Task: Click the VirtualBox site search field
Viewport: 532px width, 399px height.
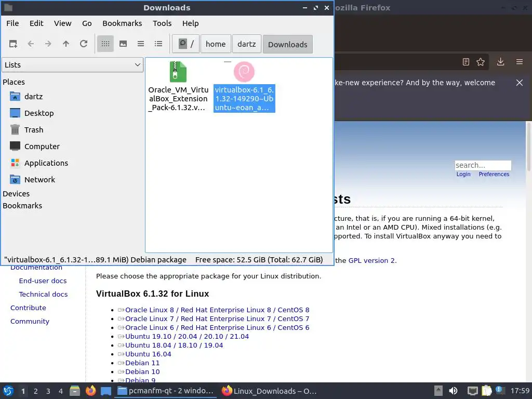Action: (483, 165)
